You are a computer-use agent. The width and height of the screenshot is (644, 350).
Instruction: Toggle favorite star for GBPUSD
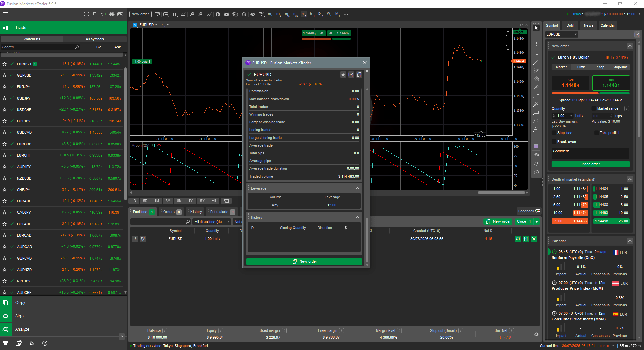tap(5, 75)
